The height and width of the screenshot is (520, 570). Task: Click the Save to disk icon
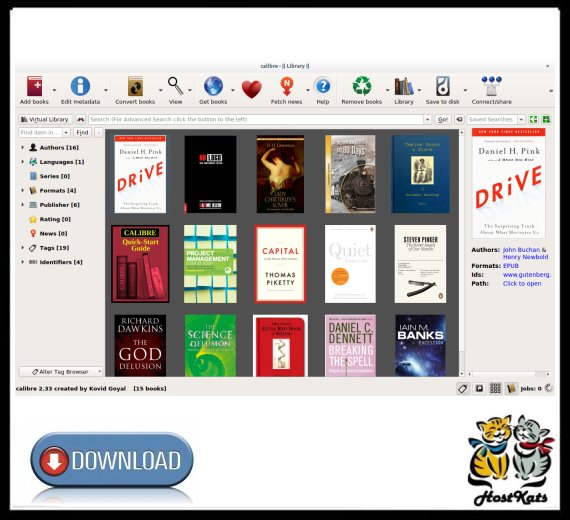point(442,86)
